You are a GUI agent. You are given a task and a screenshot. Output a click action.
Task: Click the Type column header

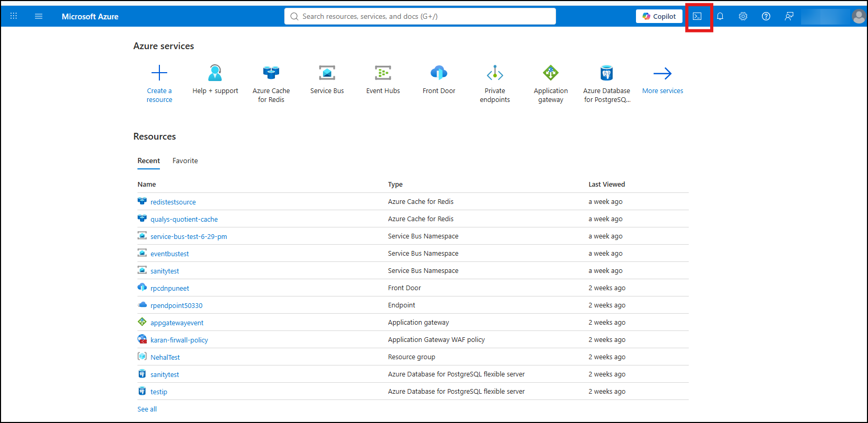(395, 184)
